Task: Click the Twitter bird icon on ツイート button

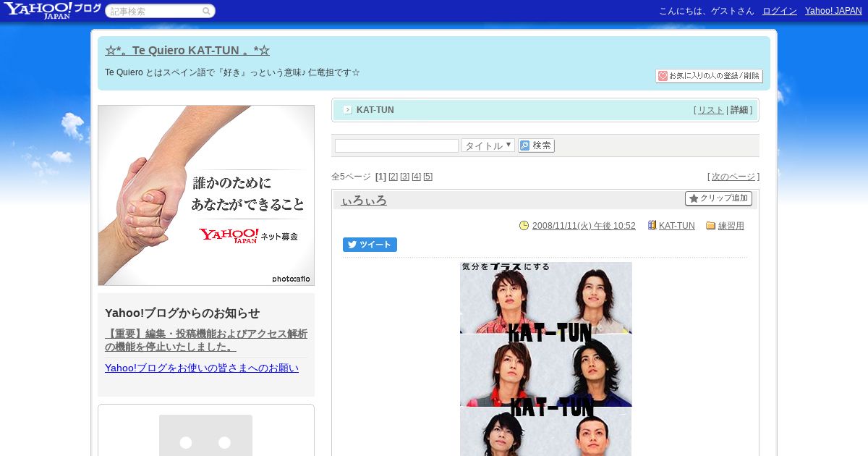Action: pyautogui.click(x=352, y=245)
